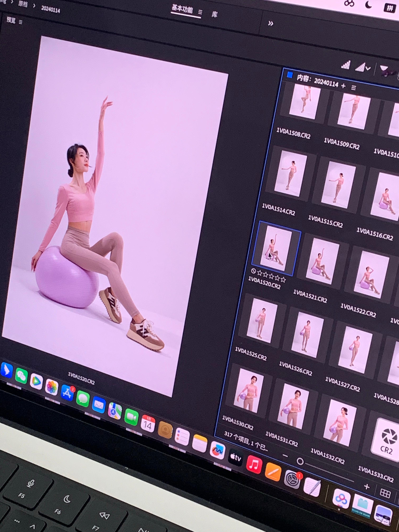Open Photos app from the Dock
Image resolution: width=399 pixels, height=532 pixels.
coord(52,387)
